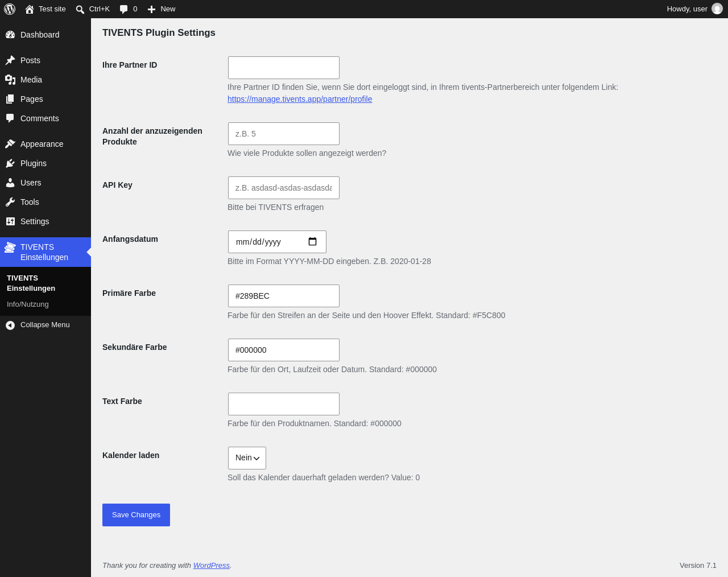Select the Tools menu item
728x577 pixels.
point(45,202)
